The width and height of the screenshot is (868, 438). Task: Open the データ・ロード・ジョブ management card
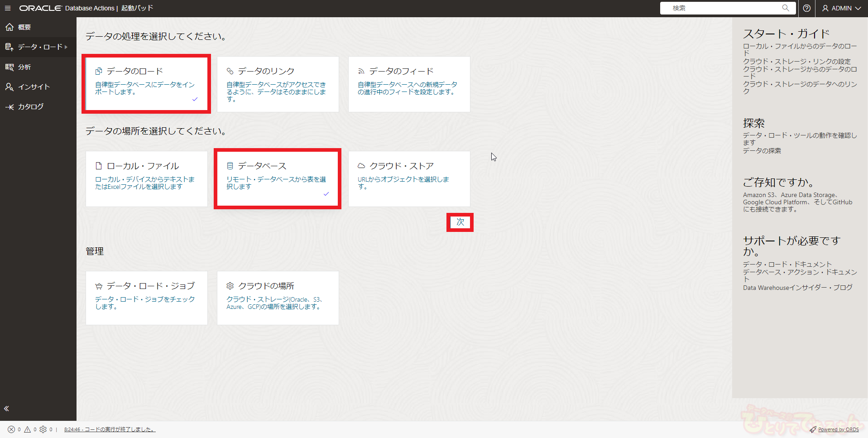point(146,298)
